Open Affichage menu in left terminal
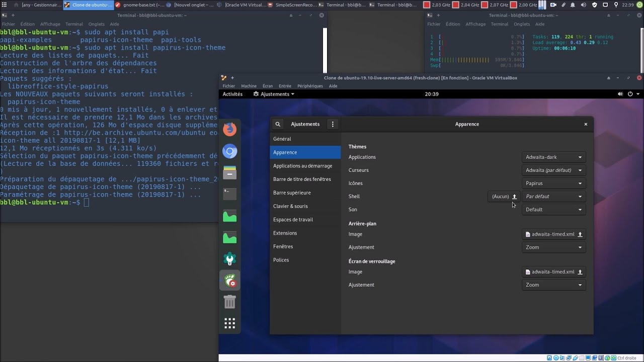Screen dimensions: 644x362 (x=50, y=24)
